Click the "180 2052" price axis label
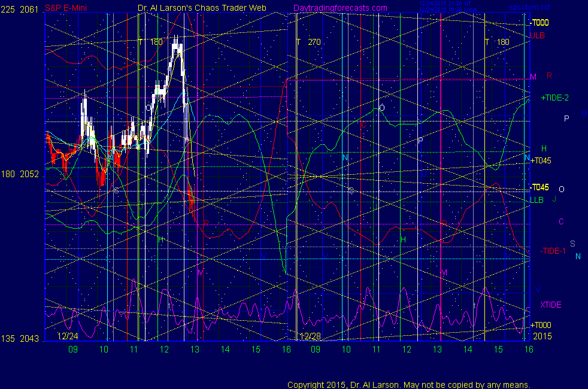588x389 pixels. 20,174
